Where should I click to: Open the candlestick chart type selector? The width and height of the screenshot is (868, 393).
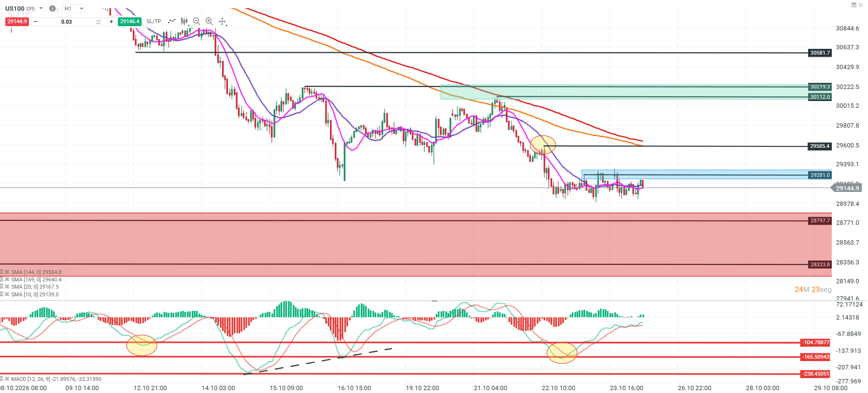click(x=184, y=21)
